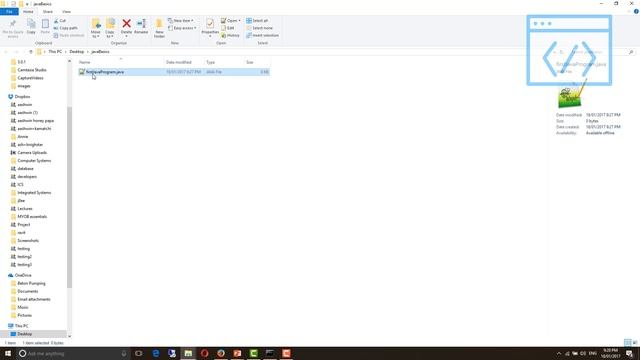Open database folder in sidebar
Screen dimensions: 640x360
coord(25,169)
